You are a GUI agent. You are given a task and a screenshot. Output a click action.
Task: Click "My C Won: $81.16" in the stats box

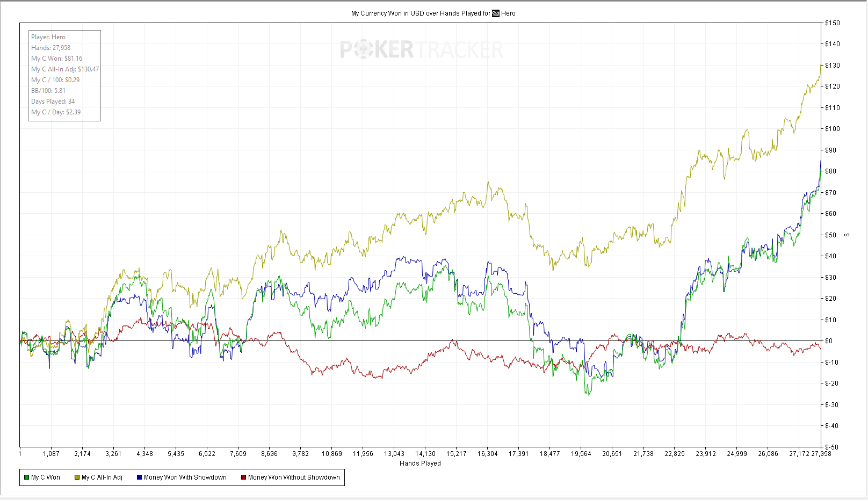(57, 59)
